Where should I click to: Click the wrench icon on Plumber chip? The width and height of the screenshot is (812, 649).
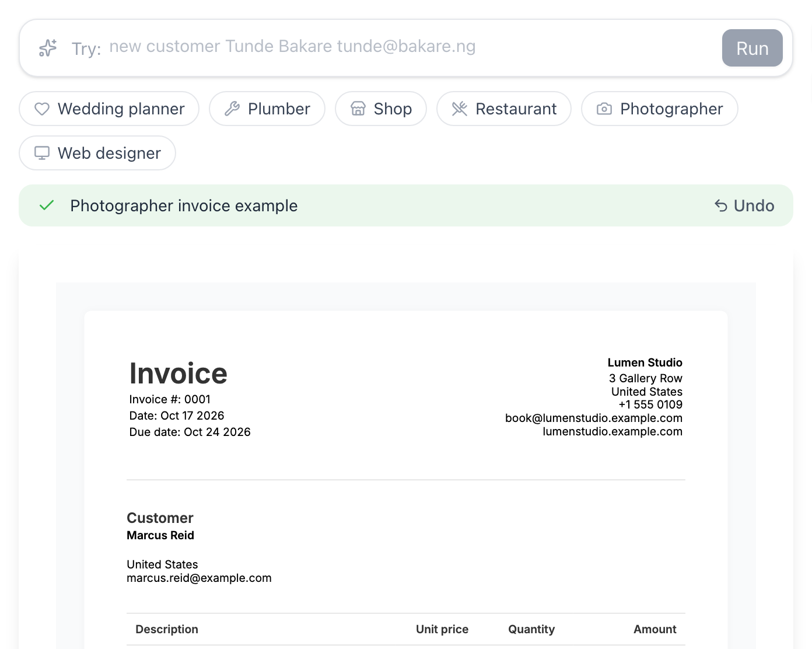tap(232, 109)
